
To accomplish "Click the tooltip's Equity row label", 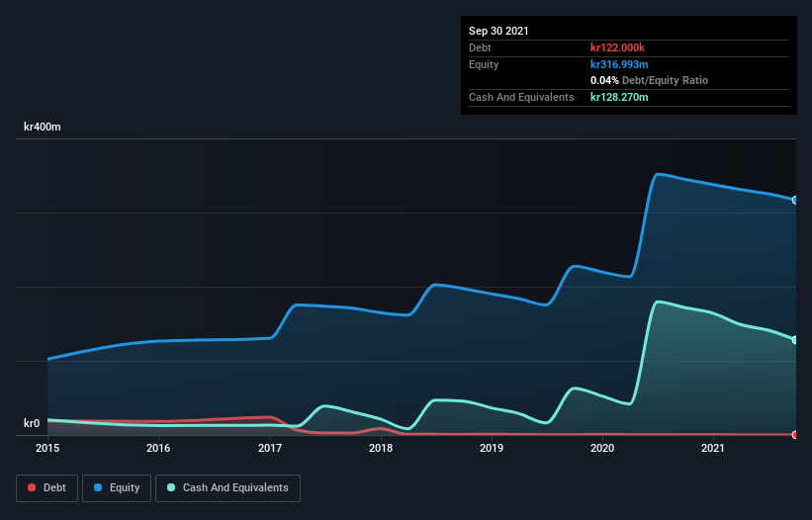I will [x=484, y=64].
